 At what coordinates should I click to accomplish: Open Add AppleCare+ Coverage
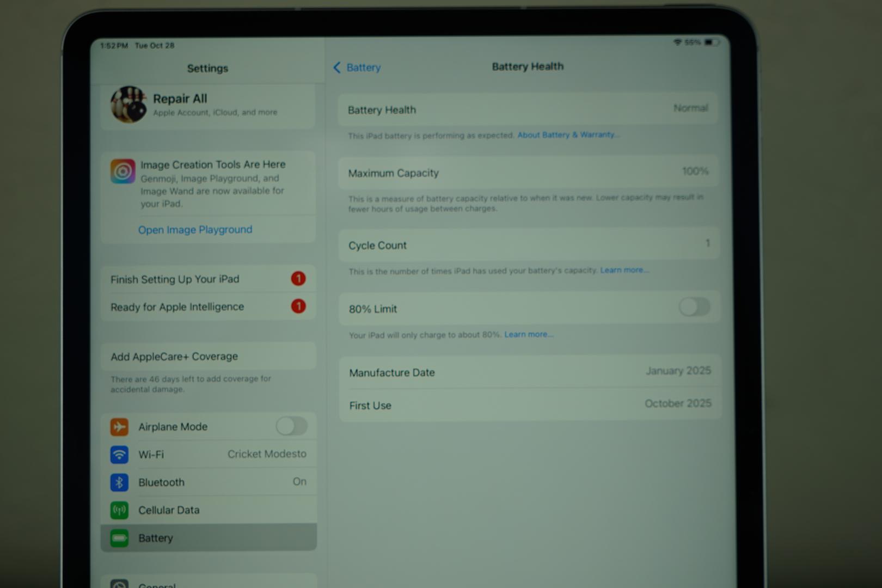(208, 357)
